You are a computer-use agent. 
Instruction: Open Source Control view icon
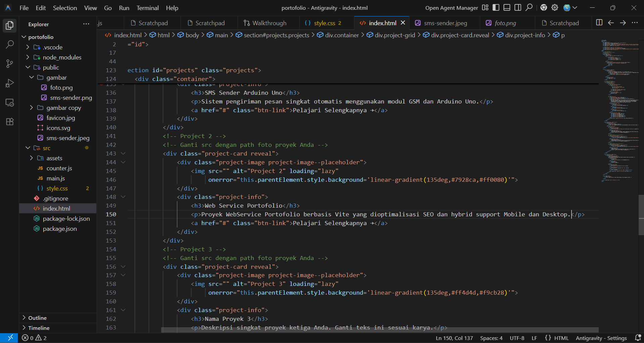pos(10,63)
